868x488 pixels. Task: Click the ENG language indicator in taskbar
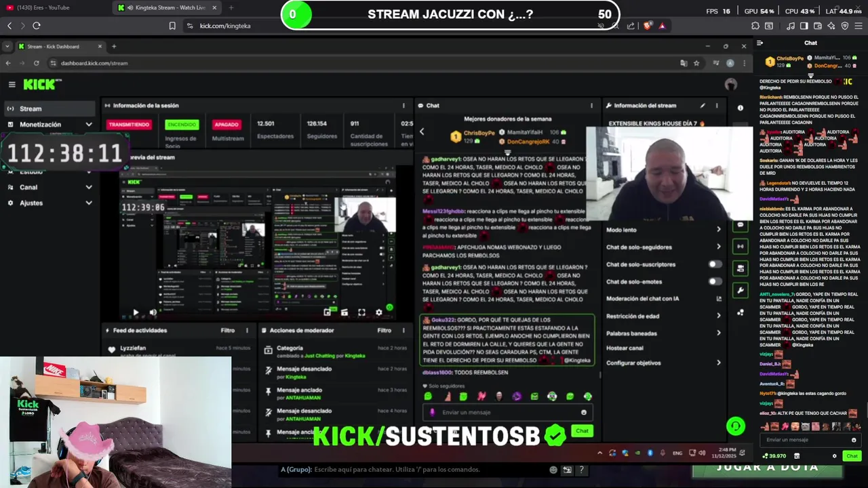(677, 453)
